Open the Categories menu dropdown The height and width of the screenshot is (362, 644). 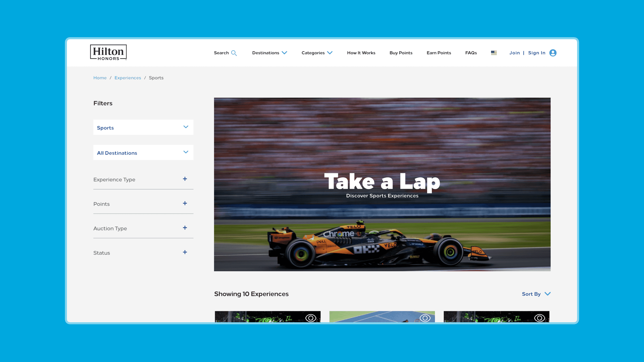tap(317, 53)
